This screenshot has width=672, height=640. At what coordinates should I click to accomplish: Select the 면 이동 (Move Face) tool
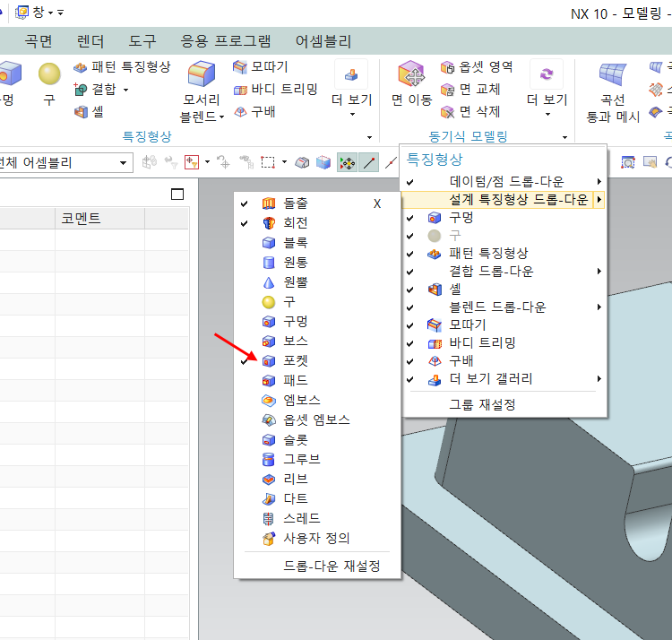pyautogui.click(x=411, y=76)
